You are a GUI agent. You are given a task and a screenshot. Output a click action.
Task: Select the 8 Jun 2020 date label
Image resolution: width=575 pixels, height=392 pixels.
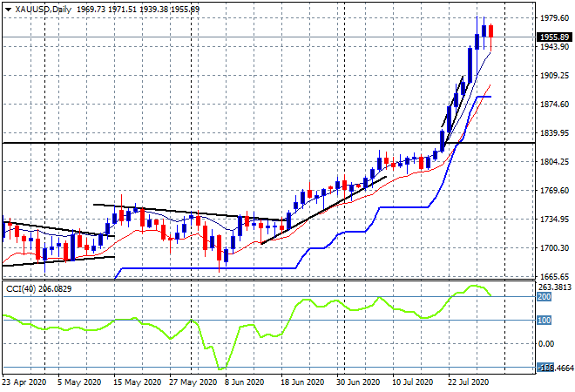pos(244,382)
